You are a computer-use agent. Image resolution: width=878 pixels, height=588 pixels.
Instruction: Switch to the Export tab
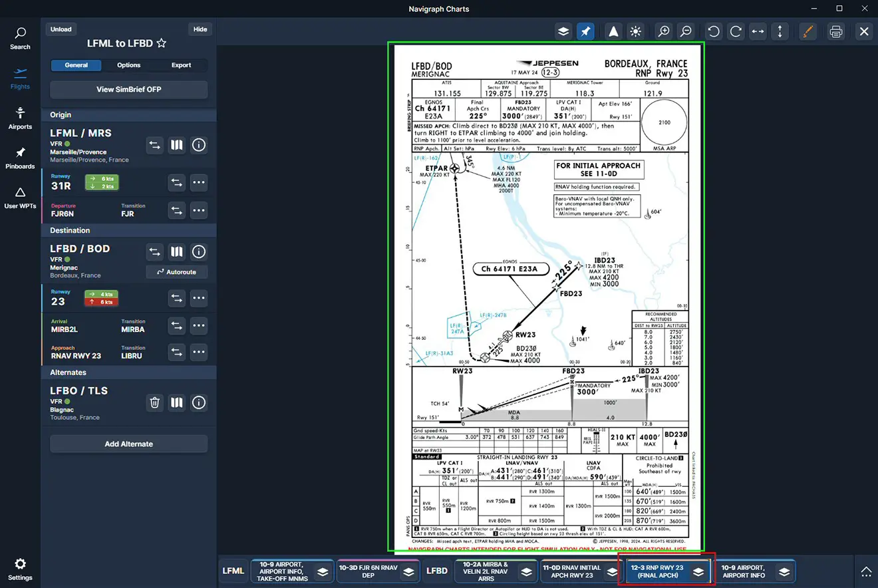coord(181,65)
